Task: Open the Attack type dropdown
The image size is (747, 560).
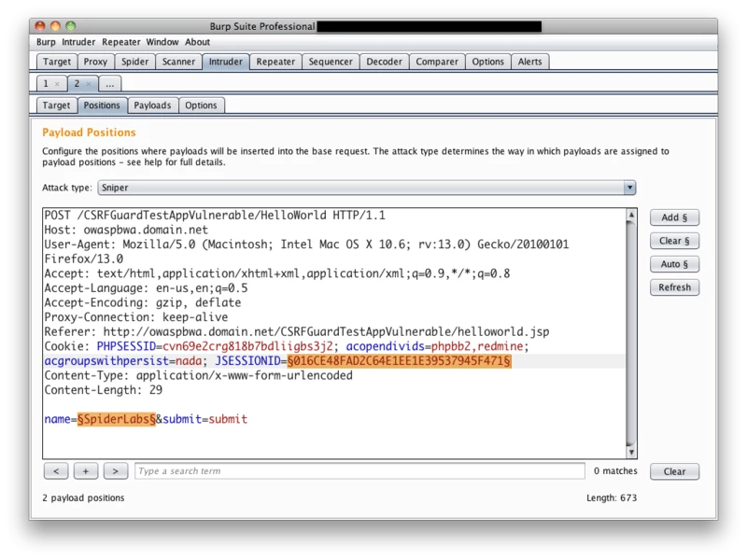Action: 365,188
